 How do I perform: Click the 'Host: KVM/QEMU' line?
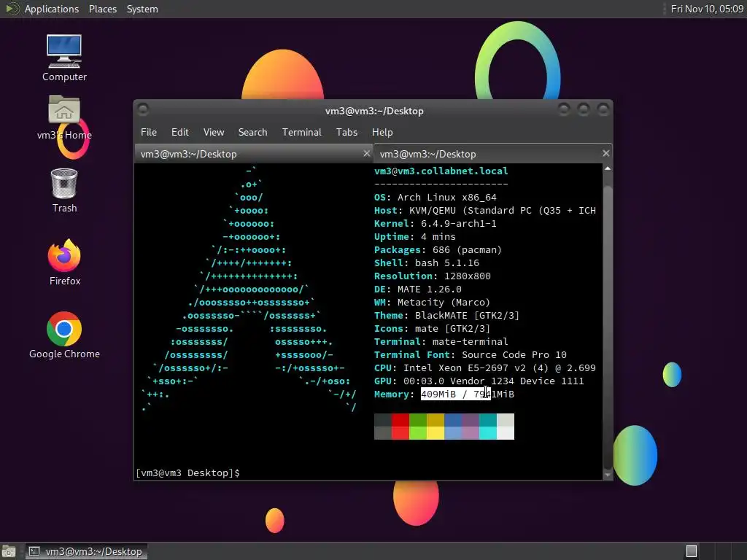click(485, 211)
